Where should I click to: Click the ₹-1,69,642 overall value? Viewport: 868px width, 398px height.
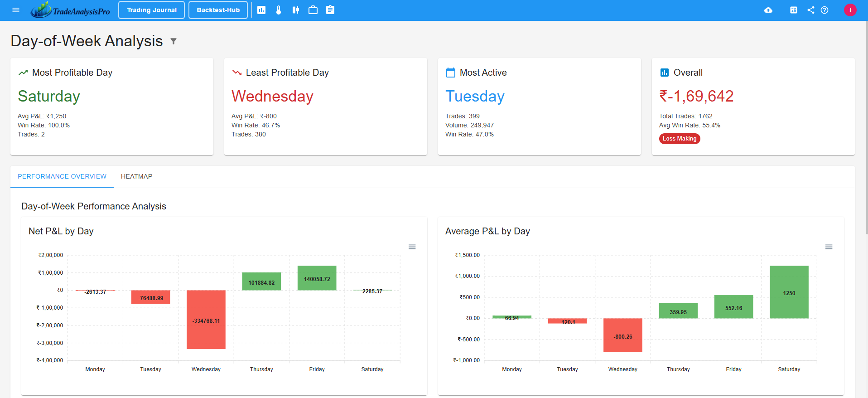pyautogui.click(x=696, y=96)
